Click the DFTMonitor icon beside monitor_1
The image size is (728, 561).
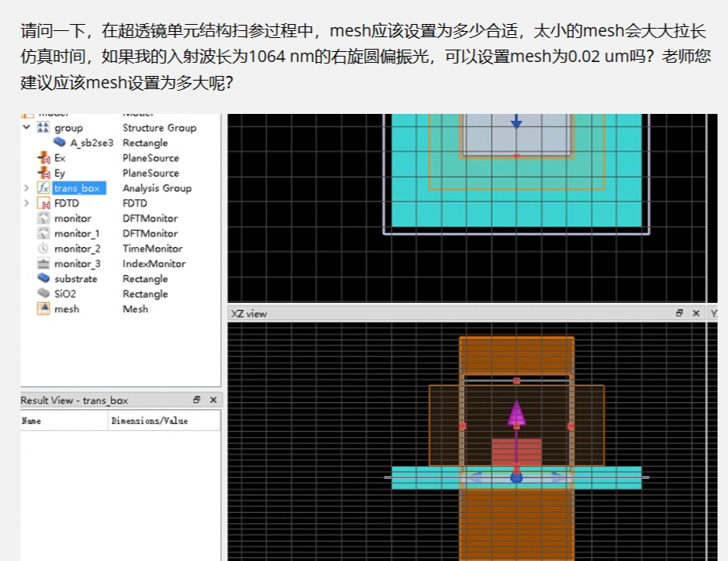[44, 233]
